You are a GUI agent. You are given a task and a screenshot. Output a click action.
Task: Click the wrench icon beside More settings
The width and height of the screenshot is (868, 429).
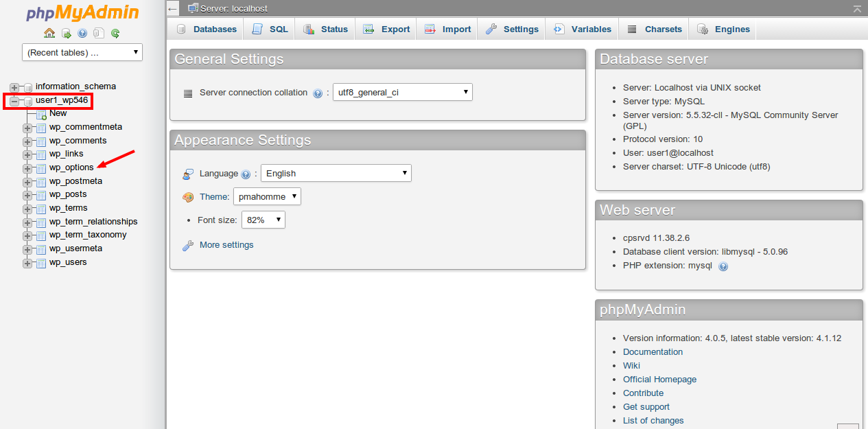click(188, 244)
